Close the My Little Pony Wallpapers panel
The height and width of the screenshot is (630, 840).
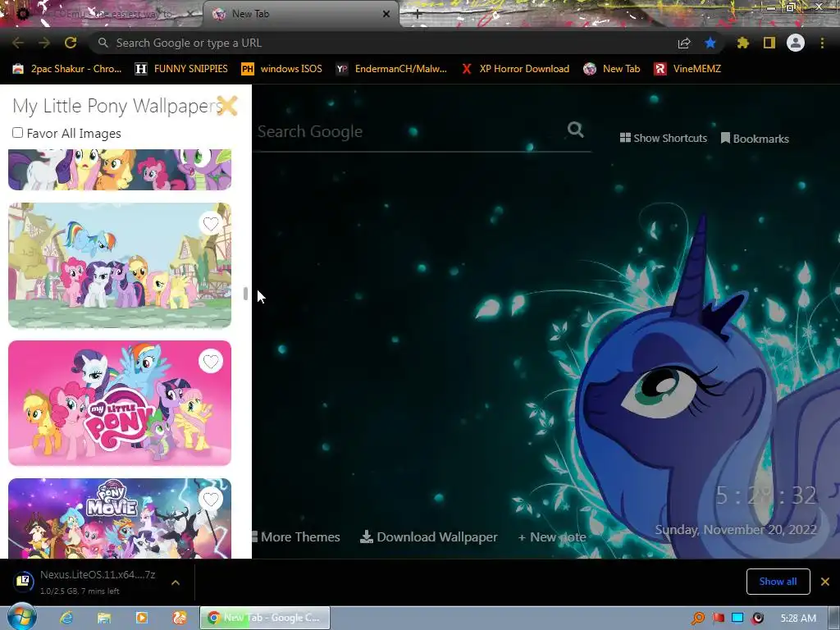point(227,106)
